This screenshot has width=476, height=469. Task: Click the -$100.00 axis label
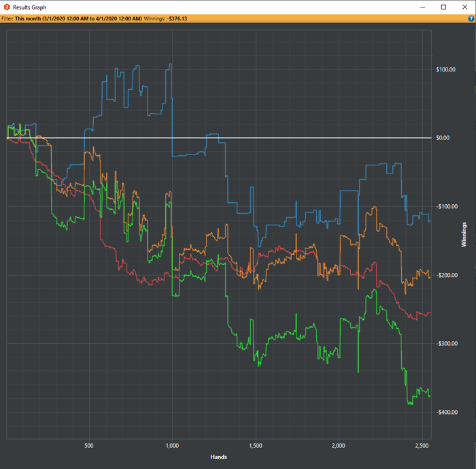447,207
